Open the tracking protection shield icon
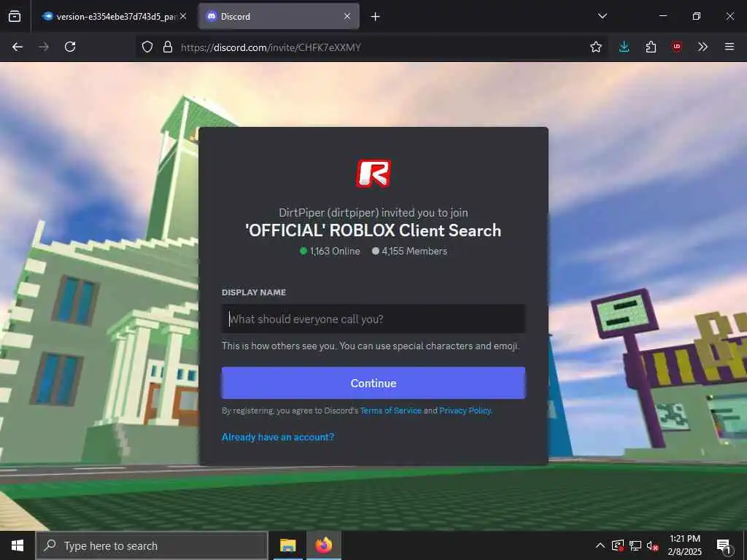Screen dimensions: 747x560 [x=147, y=47]
